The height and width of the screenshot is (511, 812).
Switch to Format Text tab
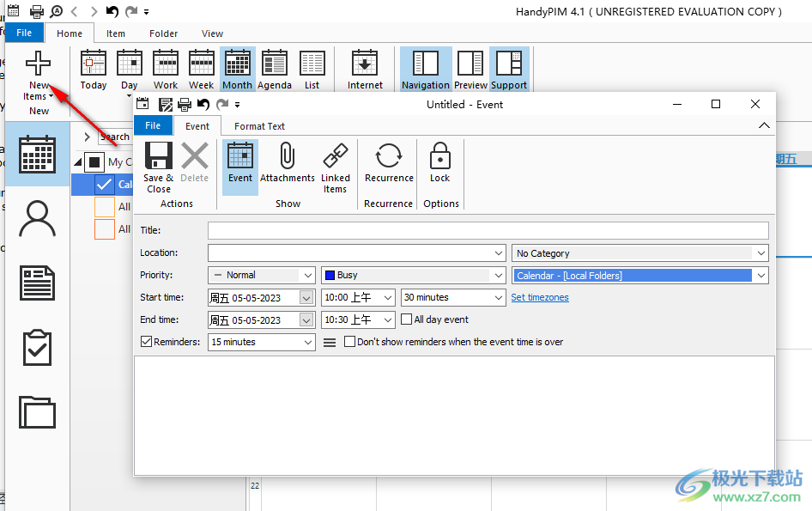[x=259, y=126]
